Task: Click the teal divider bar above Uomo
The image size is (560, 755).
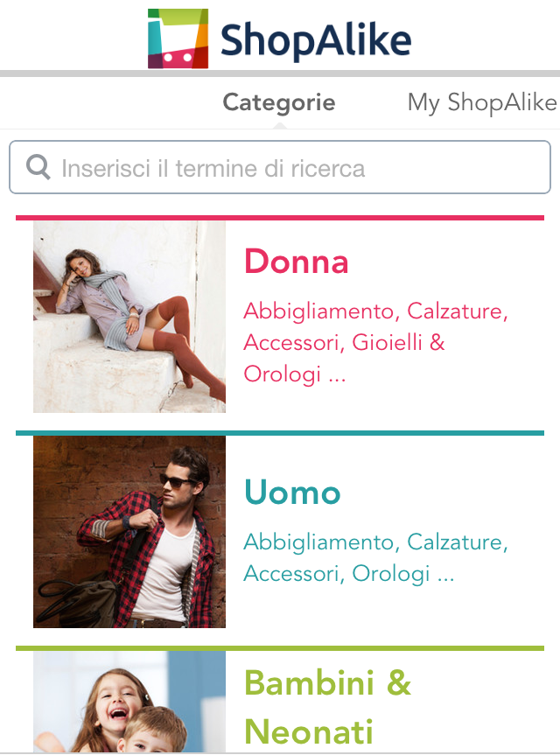Action: (x=280, y=432)
